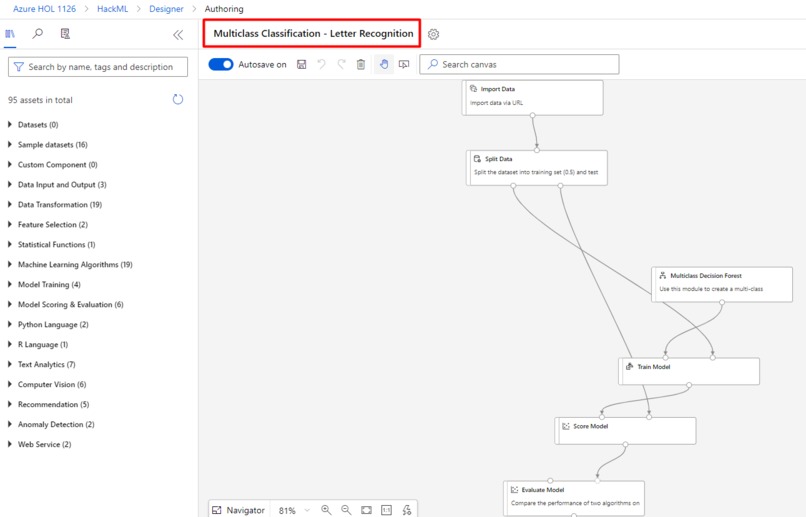This screenshot has height=517, width=806.
Task: Click the Multiclass Decision Forest output port
Action: (722, 302)
